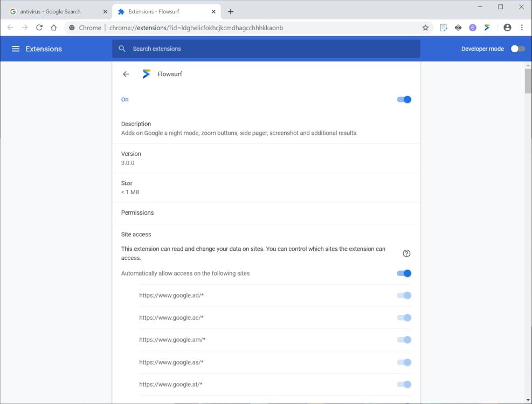This screenshot has height=404, width=532.
Task: Enable Developer mode
Action: pos(517,49)
